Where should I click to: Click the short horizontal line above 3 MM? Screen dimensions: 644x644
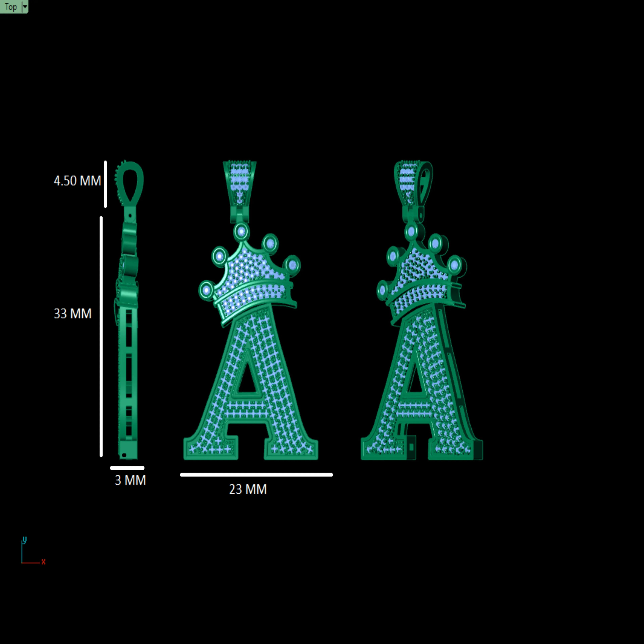127,468
